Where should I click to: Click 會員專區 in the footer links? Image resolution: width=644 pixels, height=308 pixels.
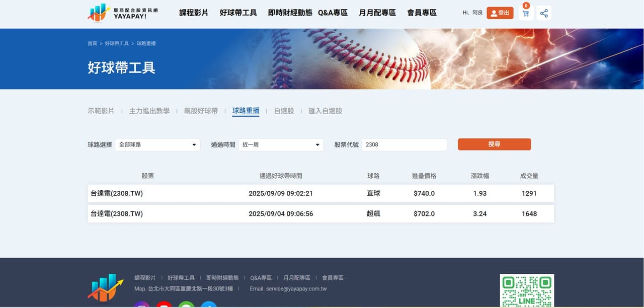tap(333, 278)
